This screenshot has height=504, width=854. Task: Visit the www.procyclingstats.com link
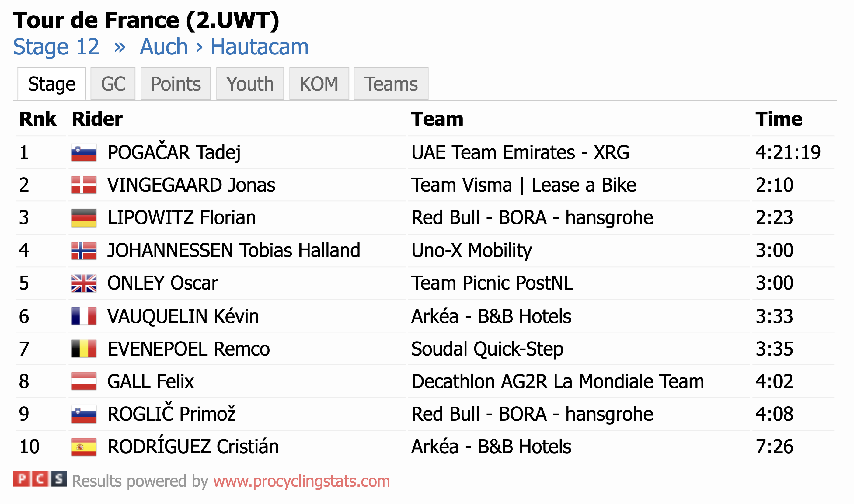tap(302, 481)
